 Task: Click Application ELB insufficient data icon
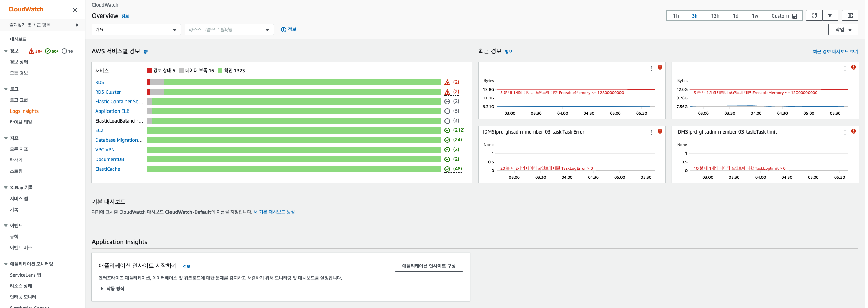click(x=447, y=111)
